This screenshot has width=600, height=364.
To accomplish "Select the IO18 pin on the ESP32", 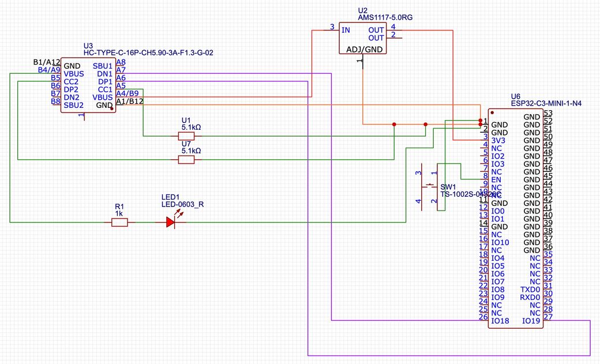I will [500, 321].
